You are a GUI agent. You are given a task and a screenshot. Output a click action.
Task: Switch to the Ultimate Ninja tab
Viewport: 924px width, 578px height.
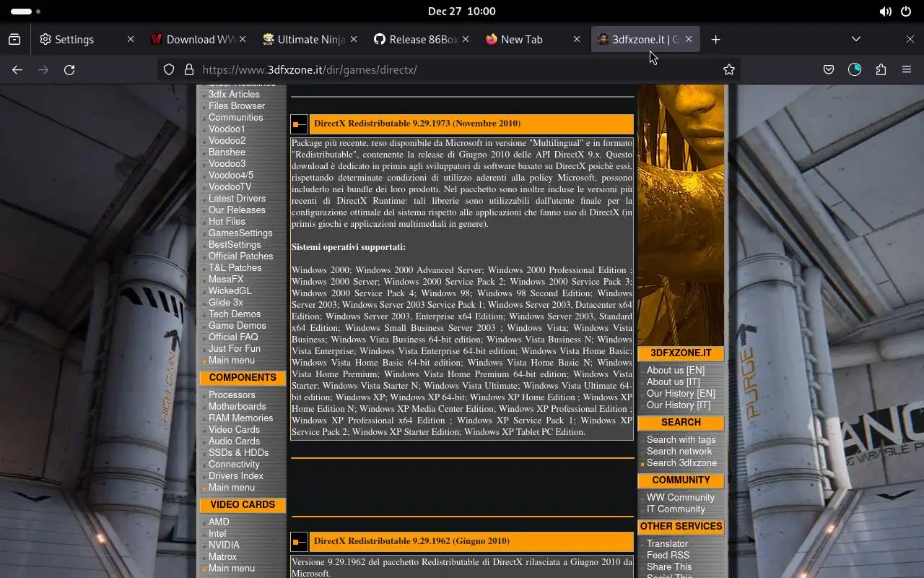[x=310, y=40]
